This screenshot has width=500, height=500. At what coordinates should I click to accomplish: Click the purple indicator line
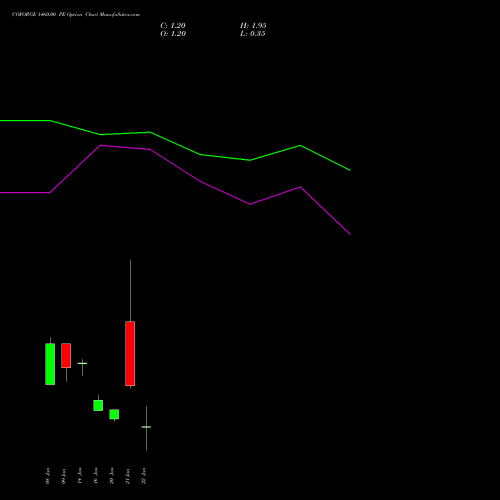200,181
